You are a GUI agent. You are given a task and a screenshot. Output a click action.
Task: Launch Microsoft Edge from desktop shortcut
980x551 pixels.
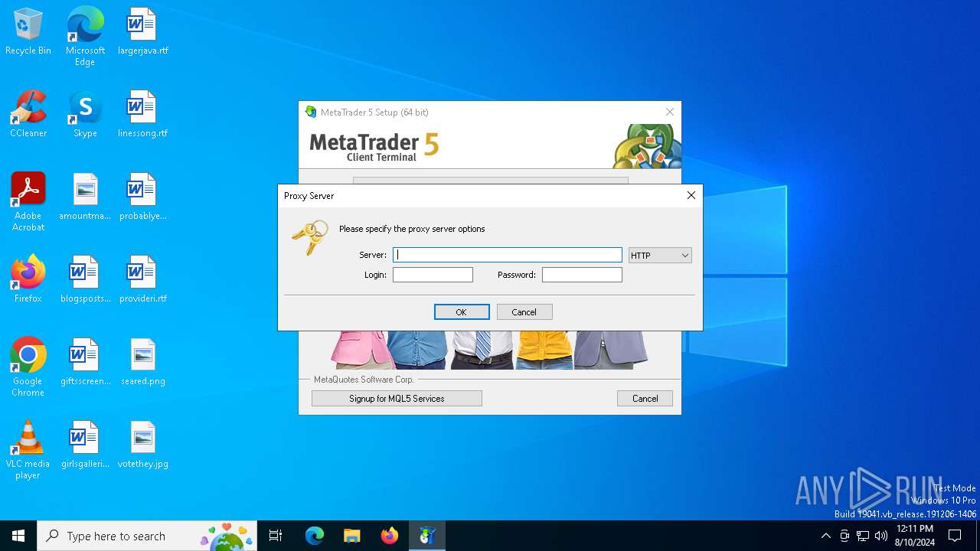coord(85,36)
